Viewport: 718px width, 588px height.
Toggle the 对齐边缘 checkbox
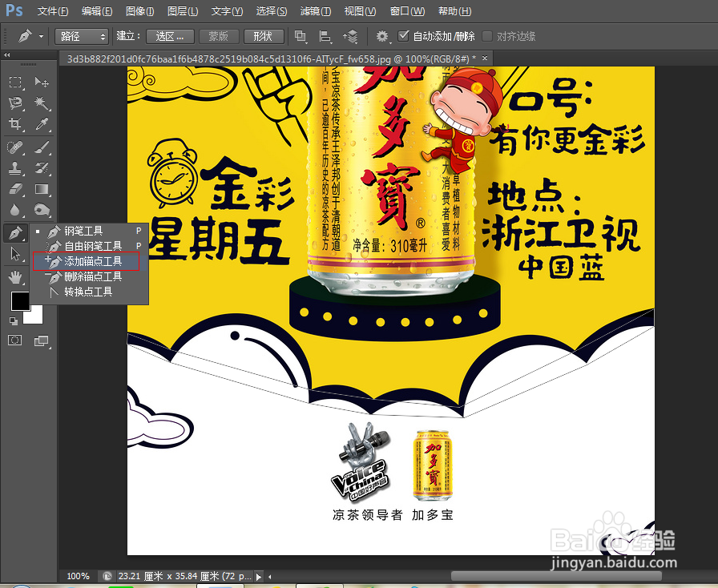tap(488, 36)
